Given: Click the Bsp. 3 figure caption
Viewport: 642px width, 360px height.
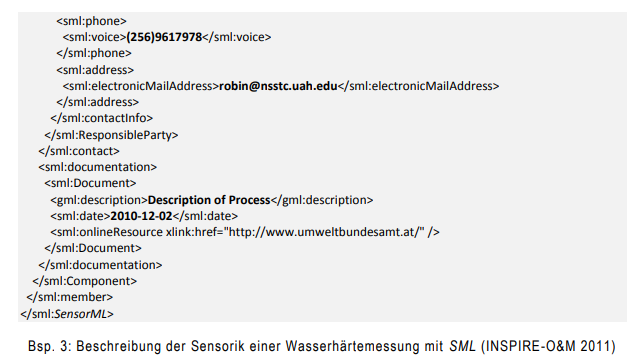Looking at the screenshot, I should pyautogui.click(x=322, y=346).
